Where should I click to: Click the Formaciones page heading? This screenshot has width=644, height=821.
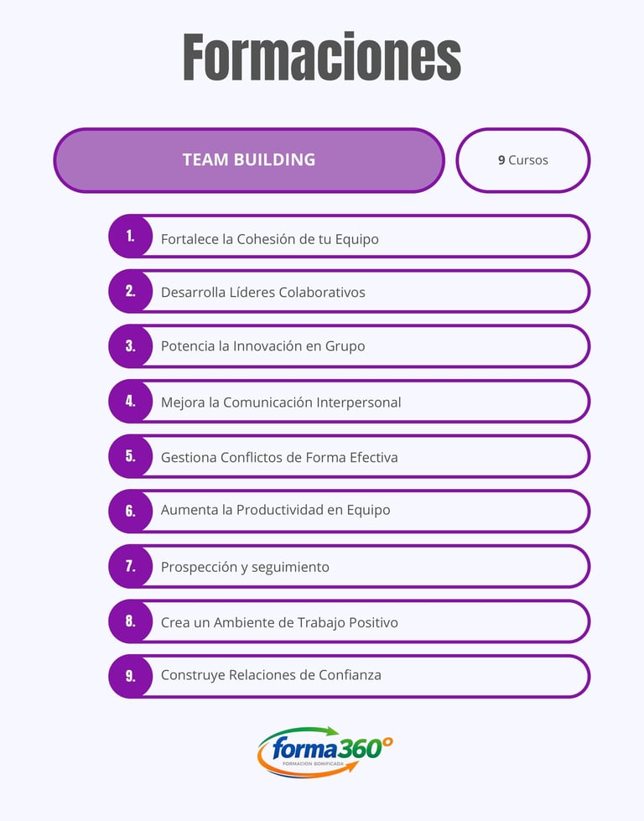[322, 57]
